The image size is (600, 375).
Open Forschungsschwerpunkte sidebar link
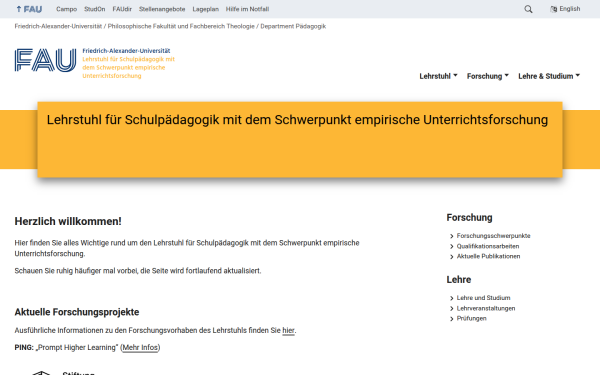click(x=493, y=236)
